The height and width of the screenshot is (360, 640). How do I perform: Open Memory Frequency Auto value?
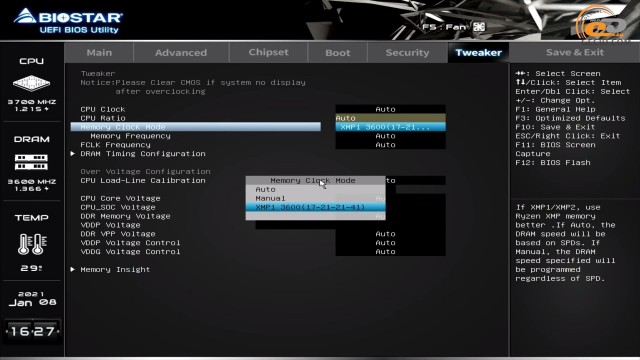point(390,136)
